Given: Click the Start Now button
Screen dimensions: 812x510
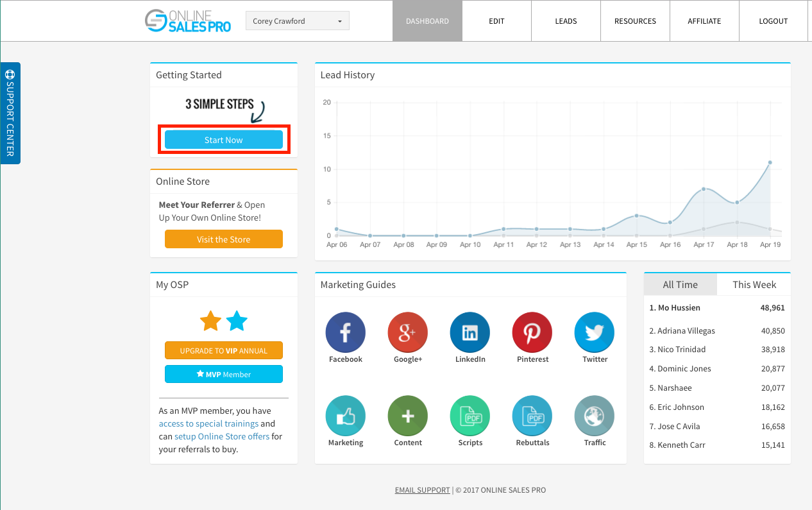Looking at the screenshot, I should [x=224, y=140].
